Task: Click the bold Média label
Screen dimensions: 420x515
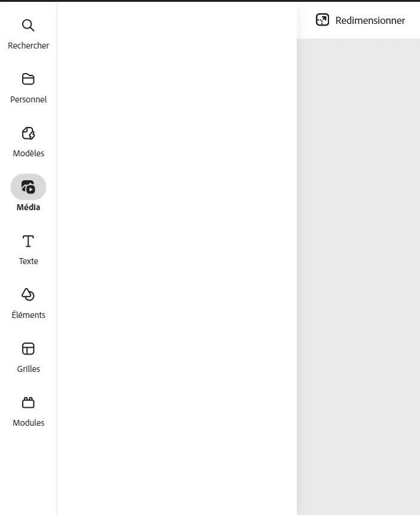Action: (x=29, y=207)
